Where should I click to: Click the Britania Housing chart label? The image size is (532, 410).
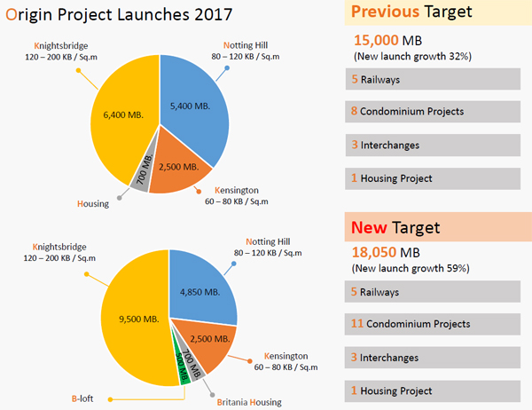point(249,401)
